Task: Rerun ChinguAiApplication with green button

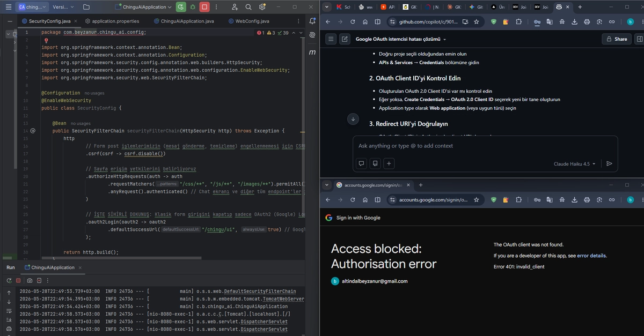Action: 180,7
